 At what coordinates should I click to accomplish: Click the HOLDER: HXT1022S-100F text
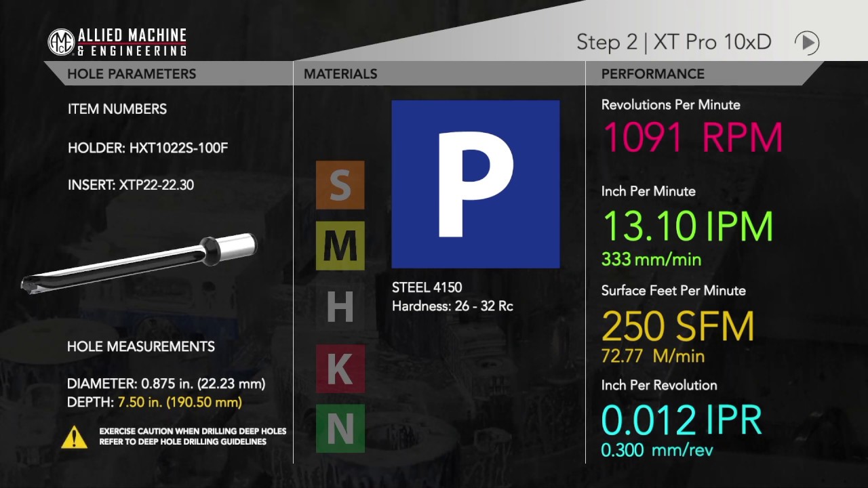148,148
